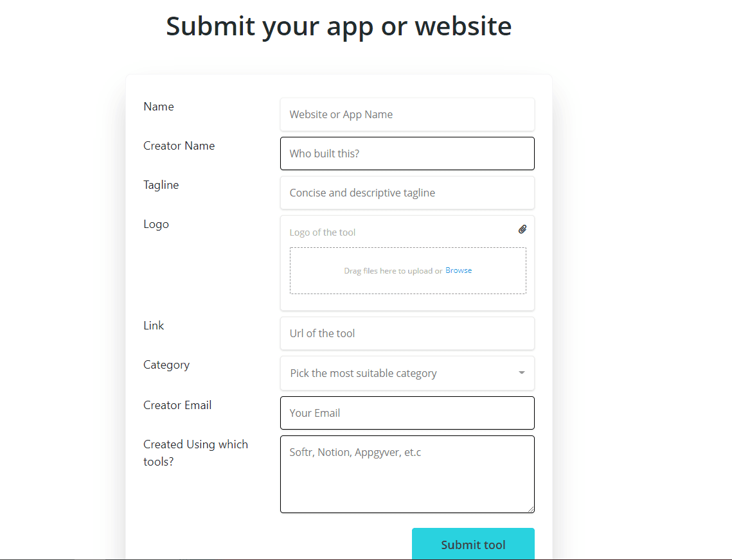Viewport: 732px width, 560px height.
Task: Select the Url of the tool field
Action: 407,333
